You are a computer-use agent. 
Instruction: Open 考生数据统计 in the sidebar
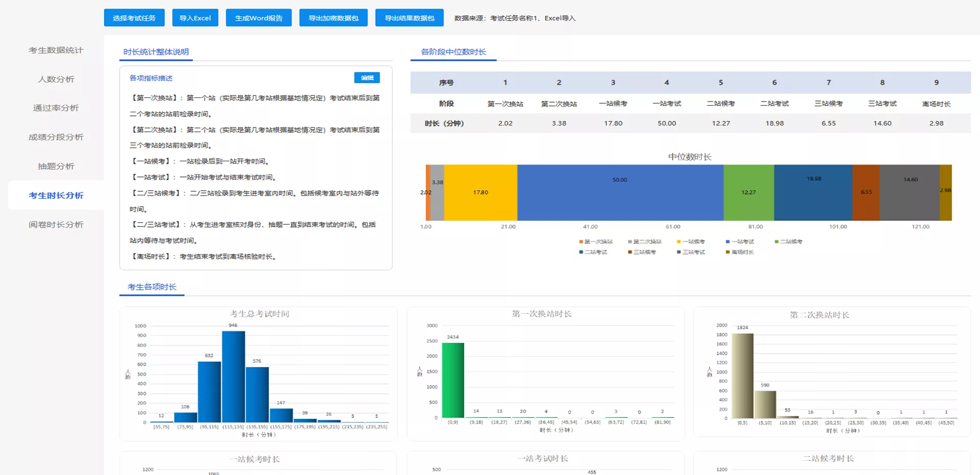(56, 50)
